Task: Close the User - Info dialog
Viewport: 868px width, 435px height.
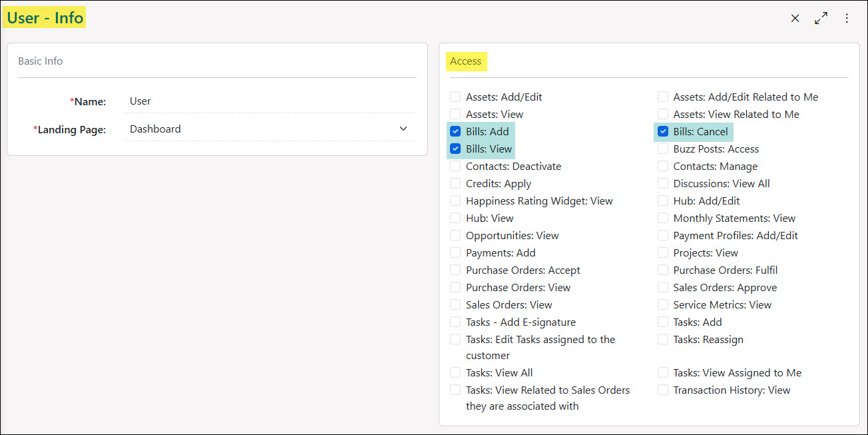Action: pyautogui.click(x=795, y=18)
